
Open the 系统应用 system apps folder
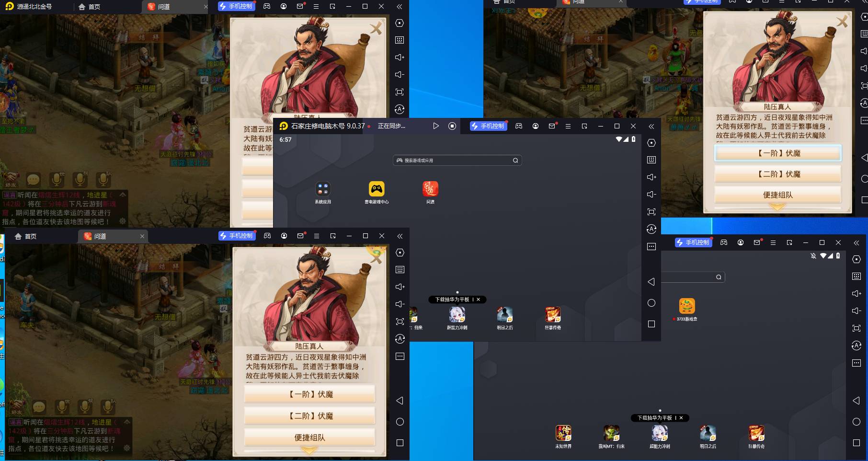click(323, 189)
